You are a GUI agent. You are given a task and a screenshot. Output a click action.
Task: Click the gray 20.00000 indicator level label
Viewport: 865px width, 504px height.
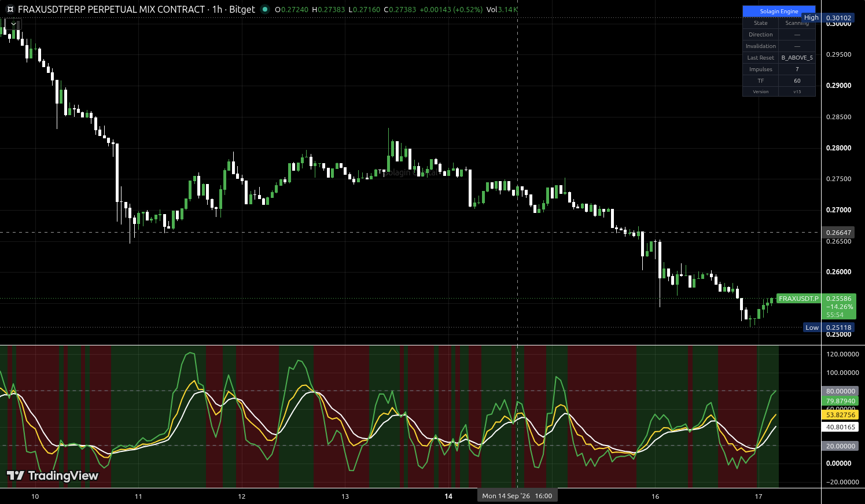coord(840,446)
